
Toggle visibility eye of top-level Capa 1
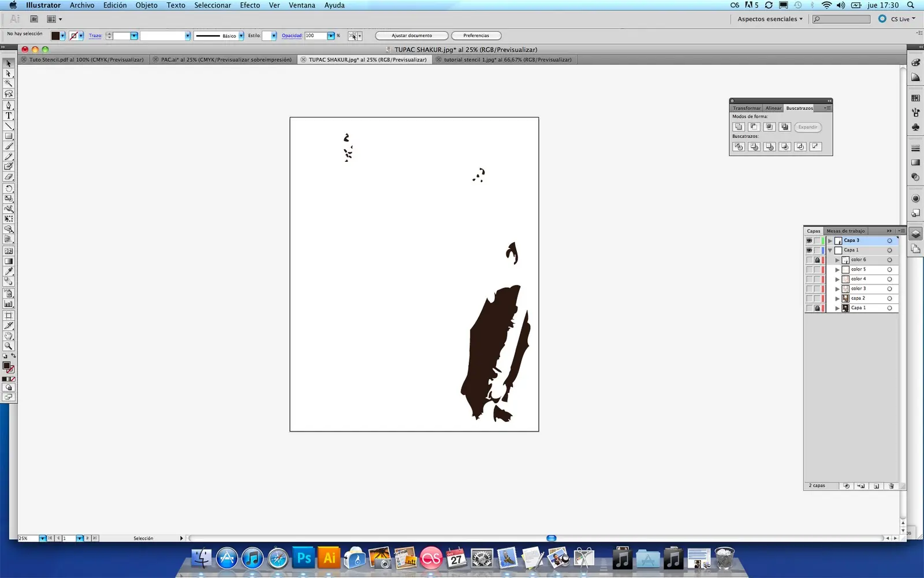coord(809,250)
